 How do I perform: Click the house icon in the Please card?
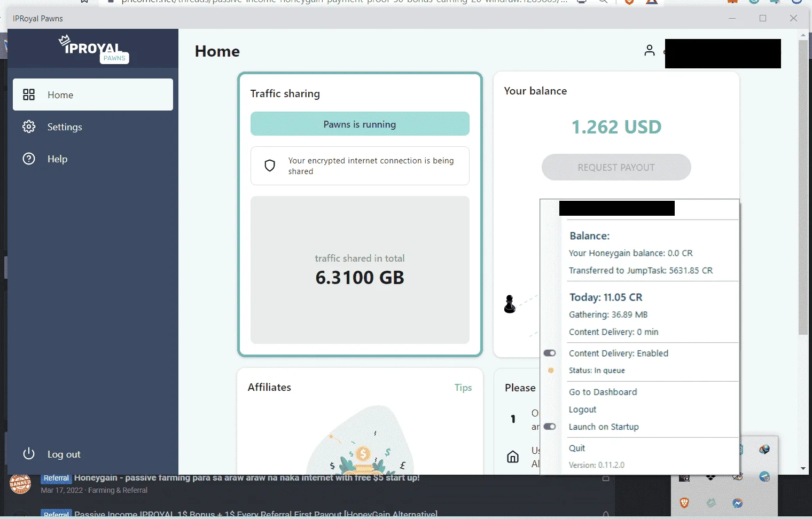[513, 457]
